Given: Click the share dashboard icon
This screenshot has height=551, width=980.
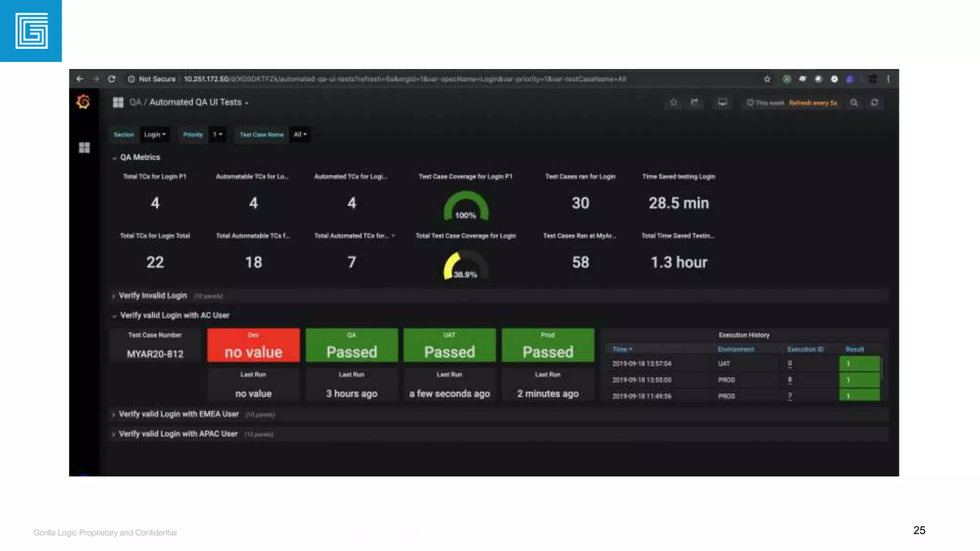Looking at the screenshot, I should click(694, 102).
